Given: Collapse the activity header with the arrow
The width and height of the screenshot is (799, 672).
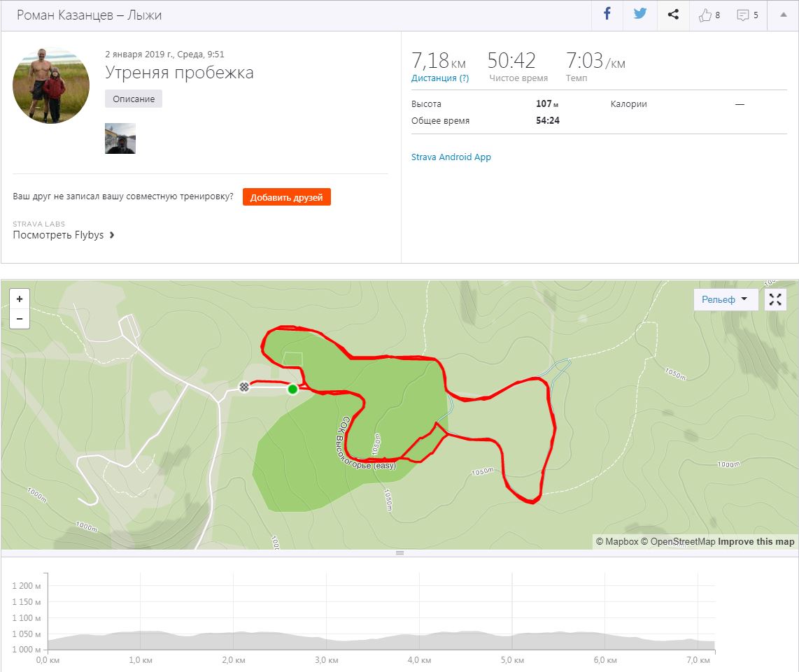Looking at the screenshot, I should [x=783, y=15].
